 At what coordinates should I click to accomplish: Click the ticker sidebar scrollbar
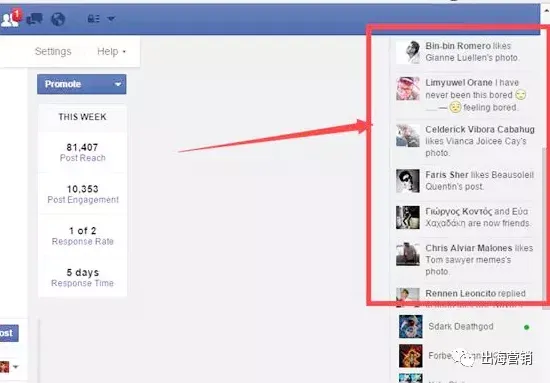pos(545,228)
